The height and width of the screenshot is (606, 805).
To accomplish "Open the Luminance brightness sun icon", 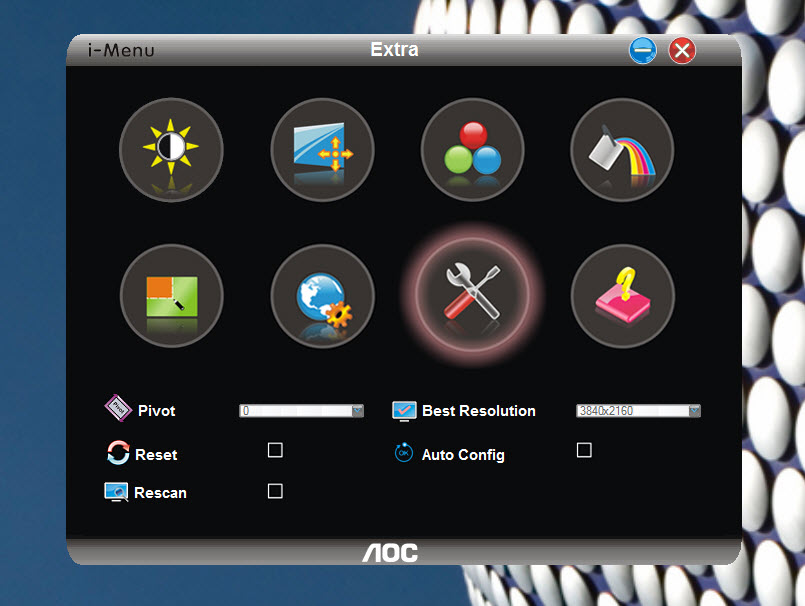I will (171, 149).
